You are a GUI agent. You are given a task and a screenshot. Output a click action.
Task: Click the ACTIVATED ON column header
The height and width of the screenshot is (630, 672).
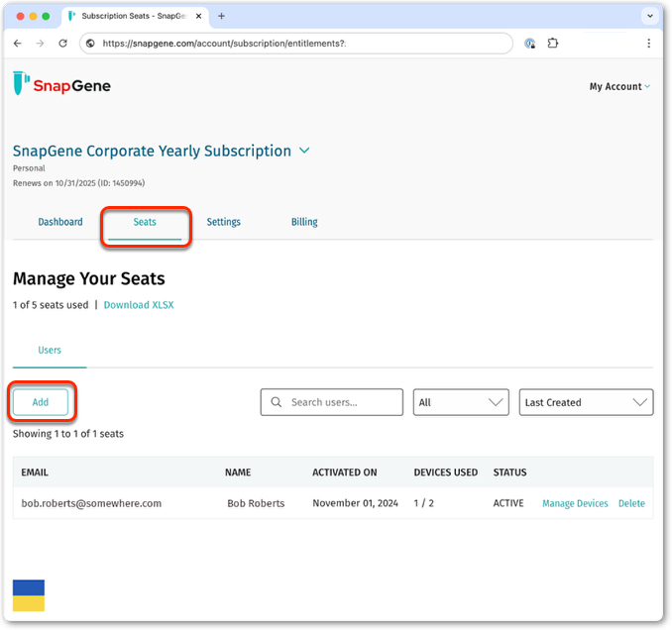345,472
